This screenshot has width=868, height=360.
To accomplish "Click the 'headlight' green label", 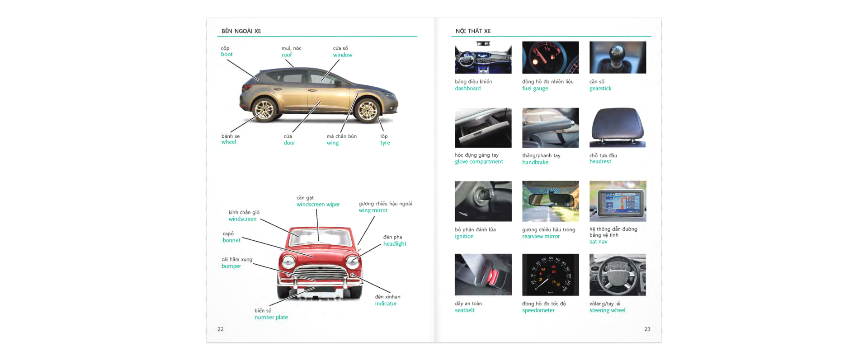I will click(395, 243).
